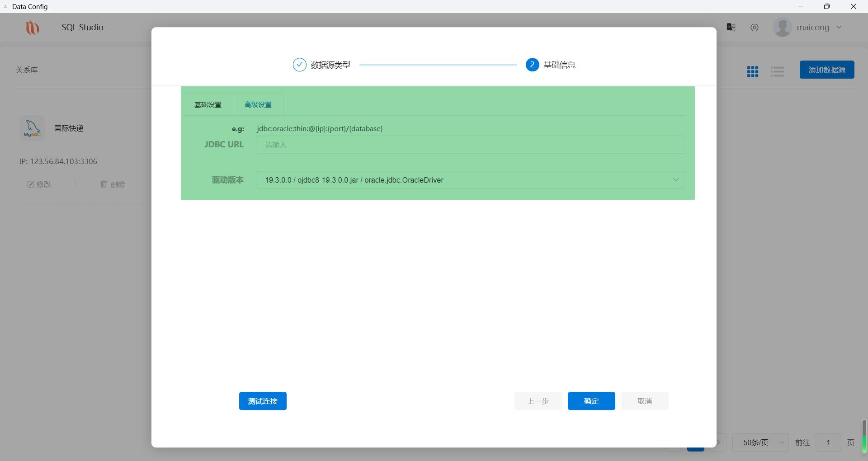Switch to the 基础设置 tab
Viewport: 868px width, 461px height.
[208, 104]
